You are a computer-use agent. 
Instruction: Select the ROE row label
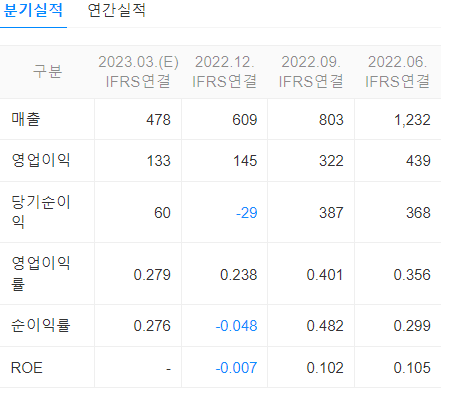pyautogui.click(x=27, y=368)
